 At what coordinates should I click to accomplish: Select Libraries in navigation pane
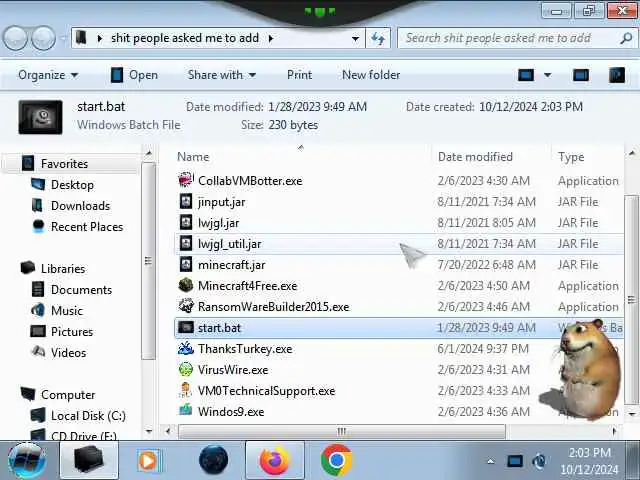(x=63, y=269)
